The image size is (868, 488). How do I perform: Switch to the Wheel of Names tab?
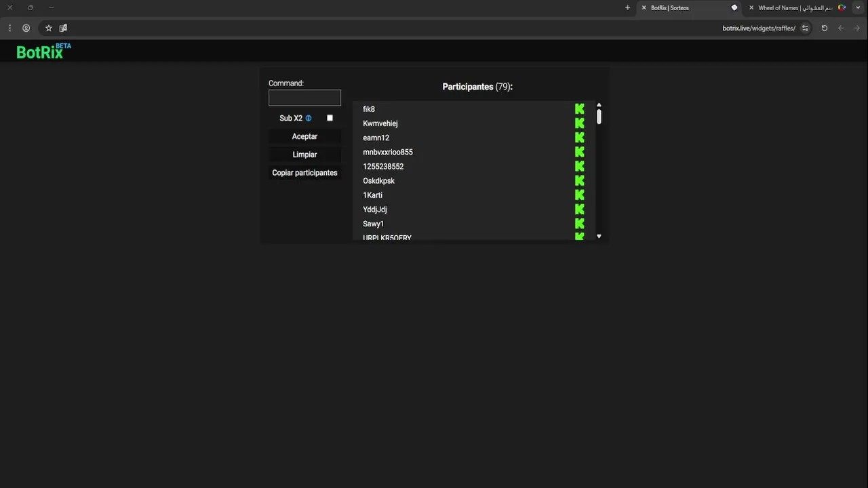click(797, 7)
